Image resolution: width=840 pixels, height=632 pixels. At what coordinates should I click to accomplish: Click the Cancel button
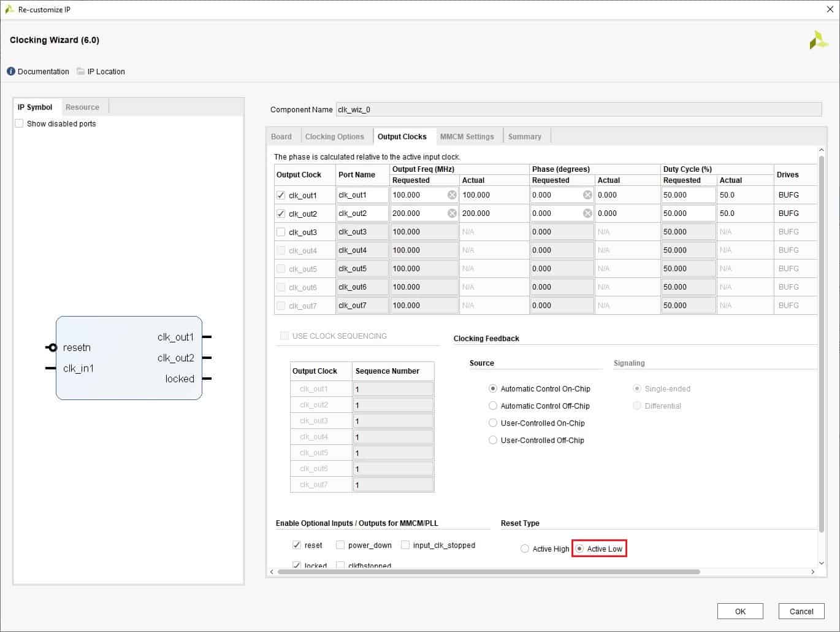pyautogui.click(x=801, y=611)
